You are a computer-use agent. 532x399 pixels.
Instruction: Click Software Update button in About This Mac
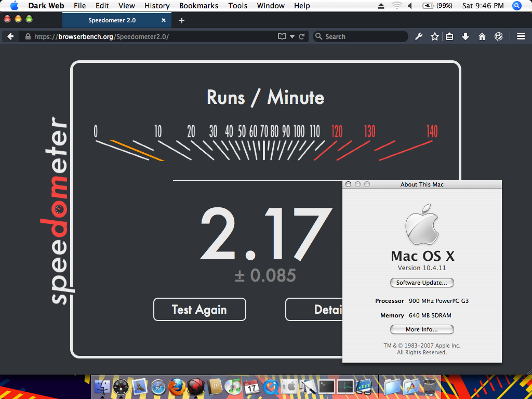tap(422, 283)
